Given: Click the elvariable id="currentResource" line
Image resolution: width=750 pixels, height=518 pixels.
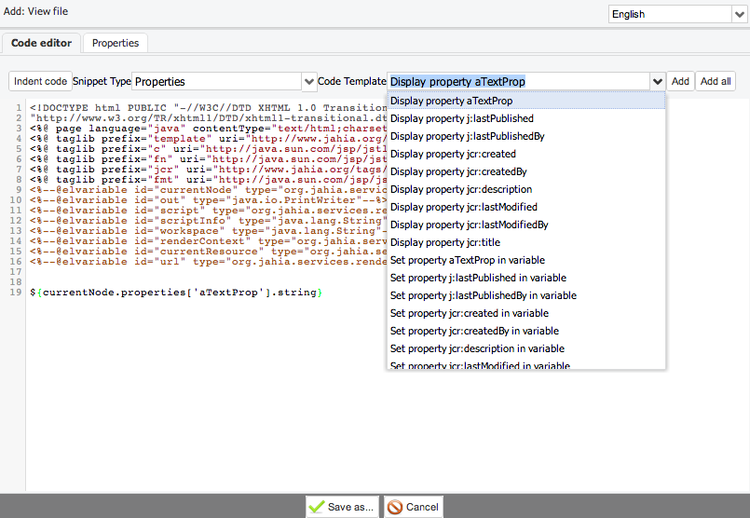Looking at the screenshot, I should click(208, 251).
